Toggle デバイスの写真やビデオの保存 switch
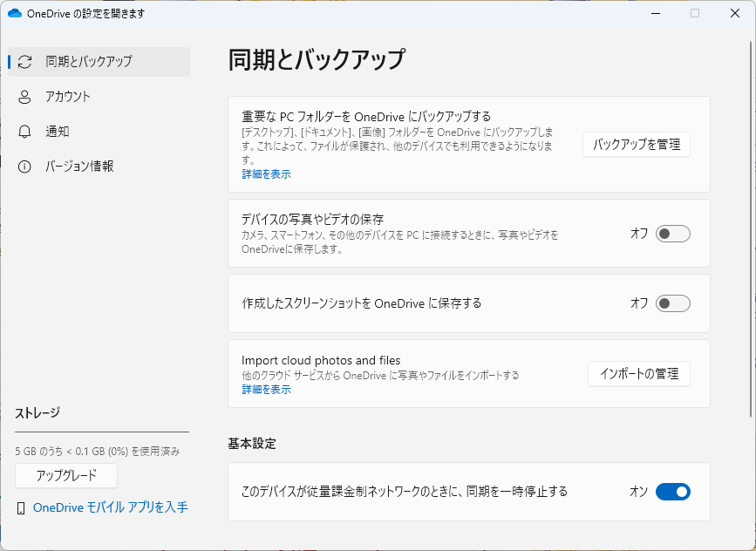 (672, 234)
